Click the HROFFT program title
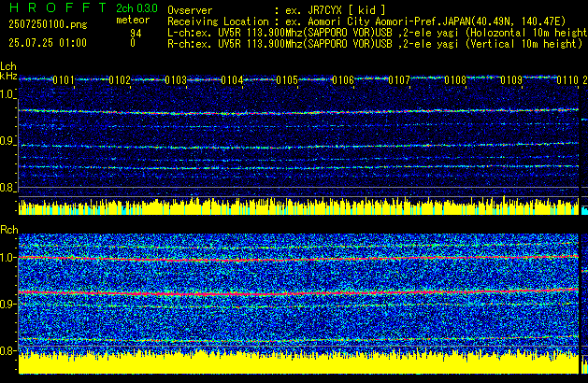588x383 pixels. point(58,7)
